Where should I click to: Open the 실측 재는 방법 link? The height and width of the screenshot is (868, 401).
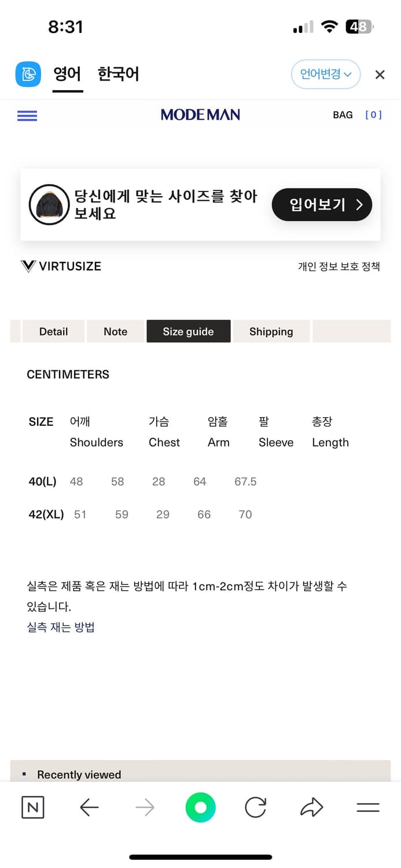[61, 627]
